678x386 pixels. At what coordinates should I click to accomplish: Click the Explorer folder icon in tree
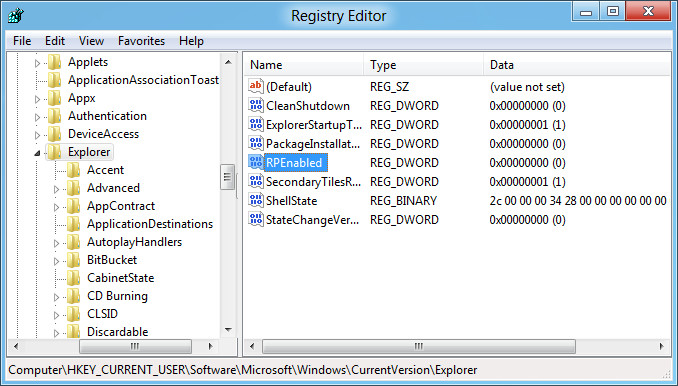point(54,152)
